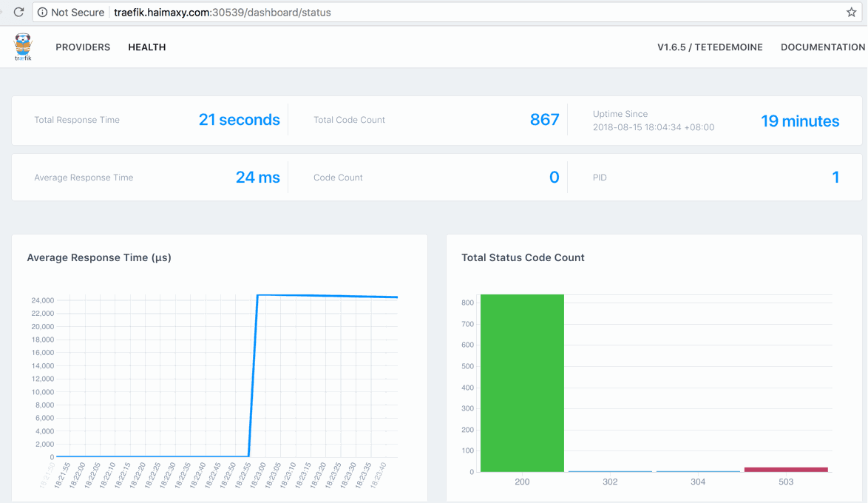Click the Total Status Code Count chart title
Screen dimensions: 868x503
(x=523, y=257)
